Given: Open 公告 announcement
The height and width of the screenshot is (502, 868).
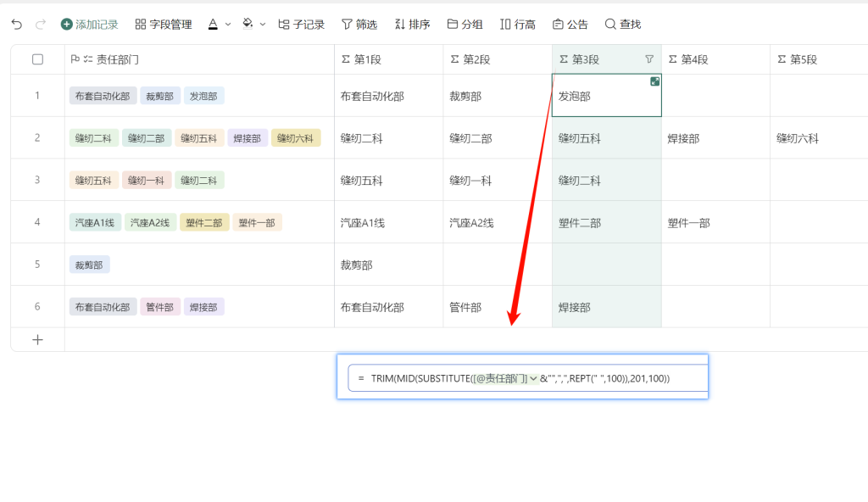Looking at the screenshot, I should coord(570,25).
